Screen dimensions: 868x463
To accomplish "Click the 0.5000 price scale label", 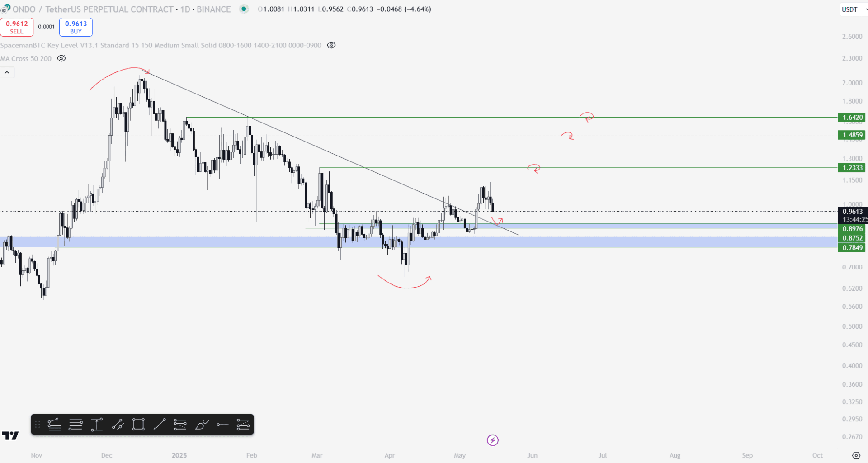I will (x=852, y=326).
